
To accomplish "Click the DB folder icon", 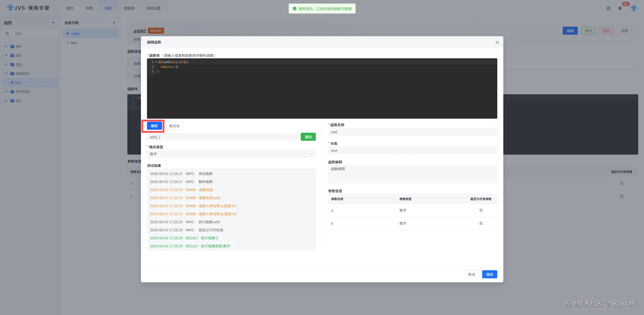I will [12, 56].
